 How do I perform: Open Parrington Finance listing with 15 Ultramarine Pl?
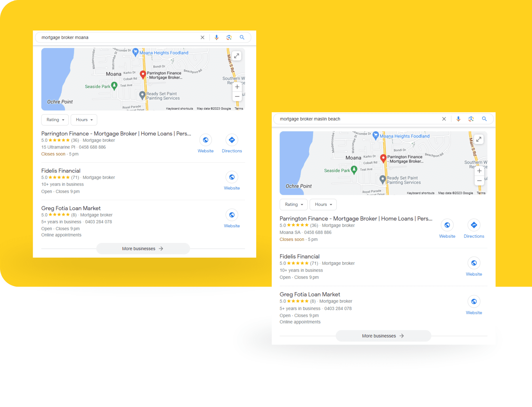[116, 134]
